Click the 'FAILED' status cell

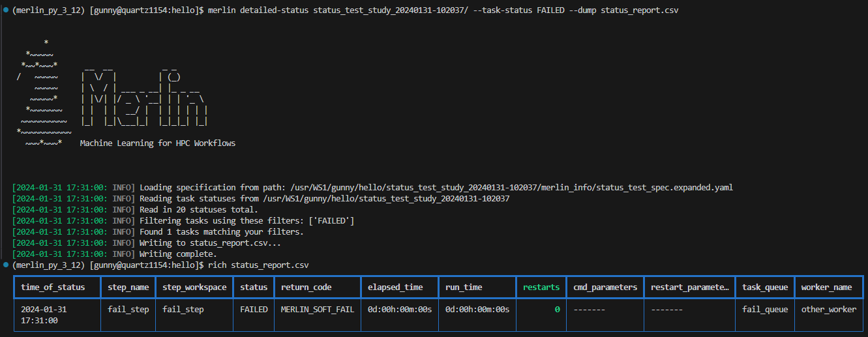[254, 310]
